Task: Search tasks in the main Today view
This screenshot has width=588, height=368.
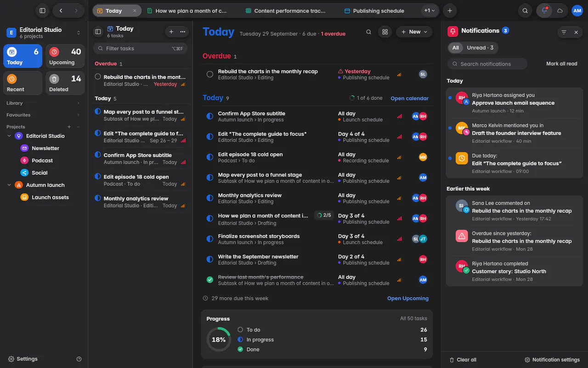Action: click(x=369, y=32)
